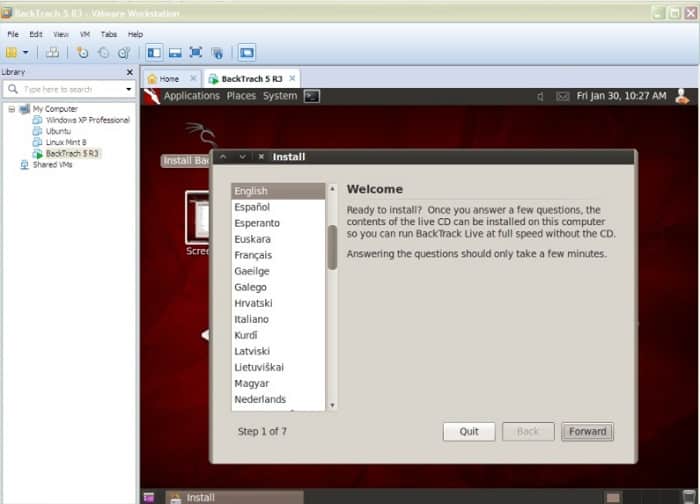Toggle the library sidebar view icon
The image size is (700, 504).
(x=154, y=53)
